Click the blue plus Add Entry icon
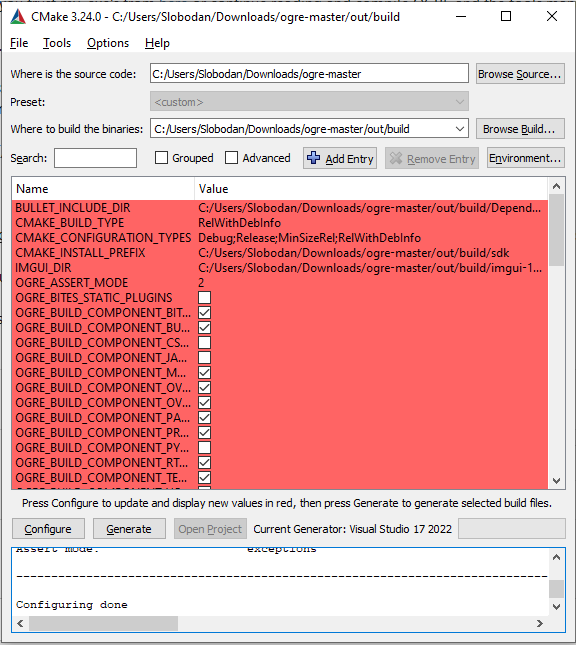 pyautogui.click(x=314, y=158)
